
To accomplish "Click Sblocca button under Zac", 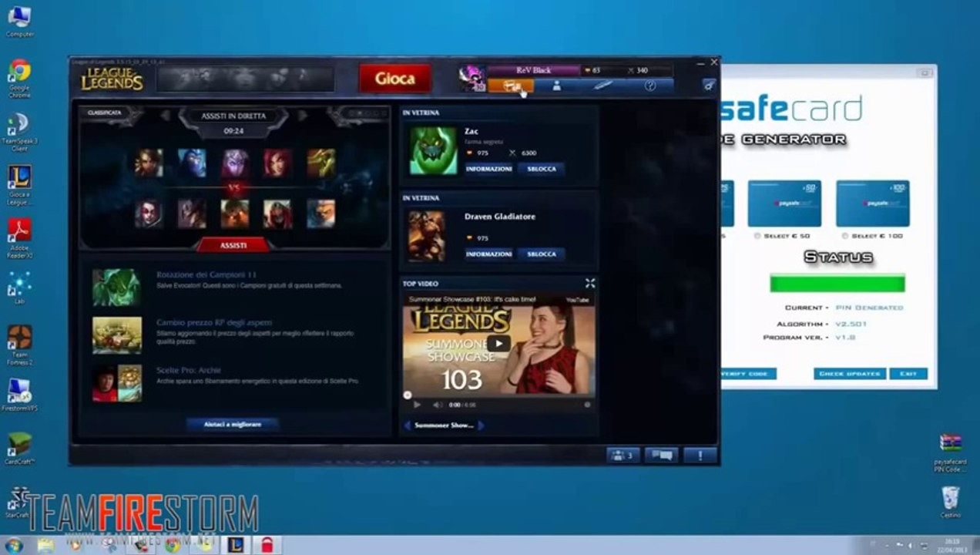I will click(541, 168).
